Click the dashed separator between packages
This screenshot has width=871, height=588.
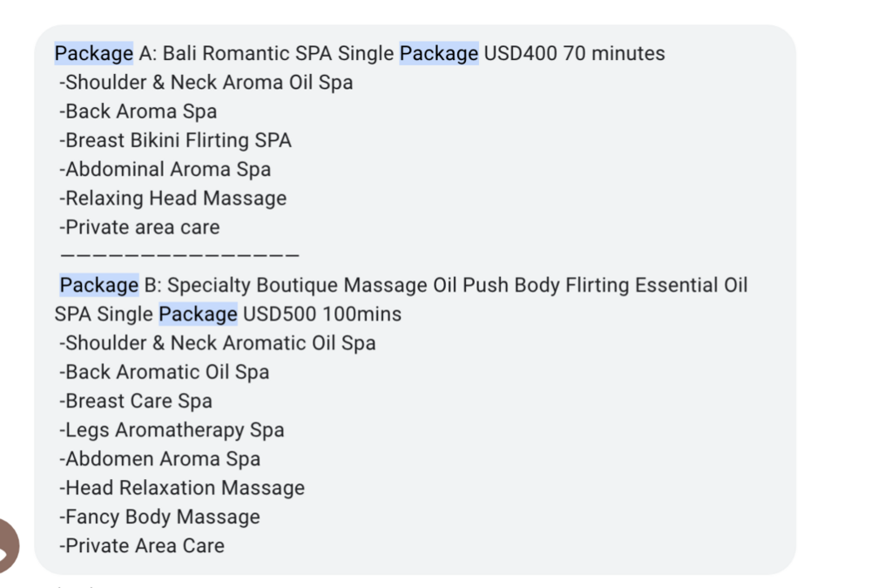(179, 256)
